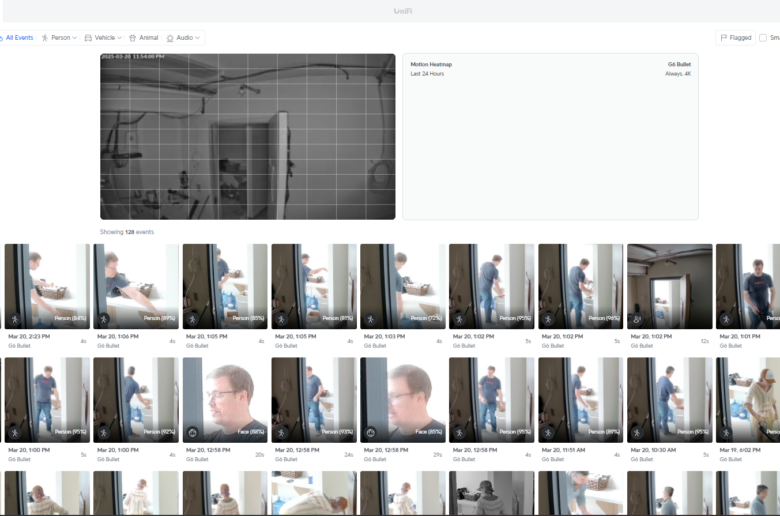The image size is (780, 516).
Task: Click the Mar 20, 1:06 PM timestamp
Action: click(x=118, y=337)
